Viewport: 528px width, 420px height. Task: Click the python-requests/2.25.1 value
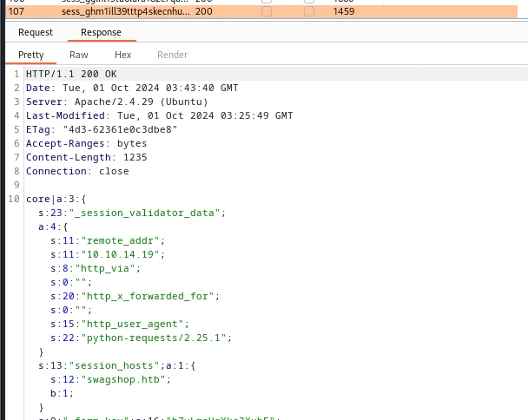coord(154,338)
